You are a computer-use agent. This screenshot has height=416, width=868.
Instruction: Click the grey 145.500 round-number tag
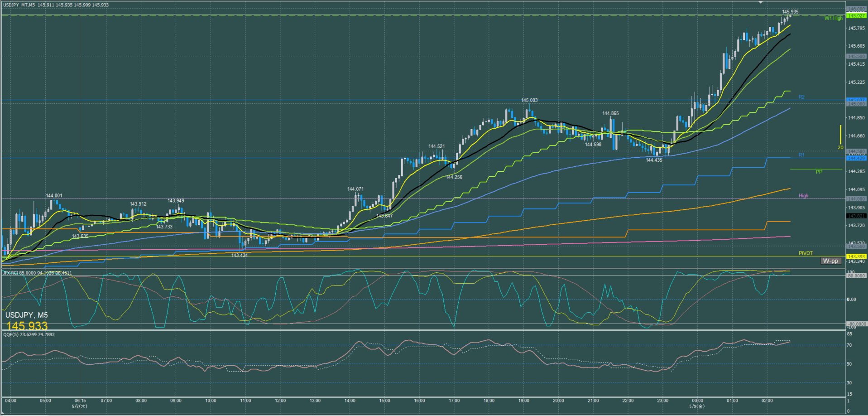(856, 57)
